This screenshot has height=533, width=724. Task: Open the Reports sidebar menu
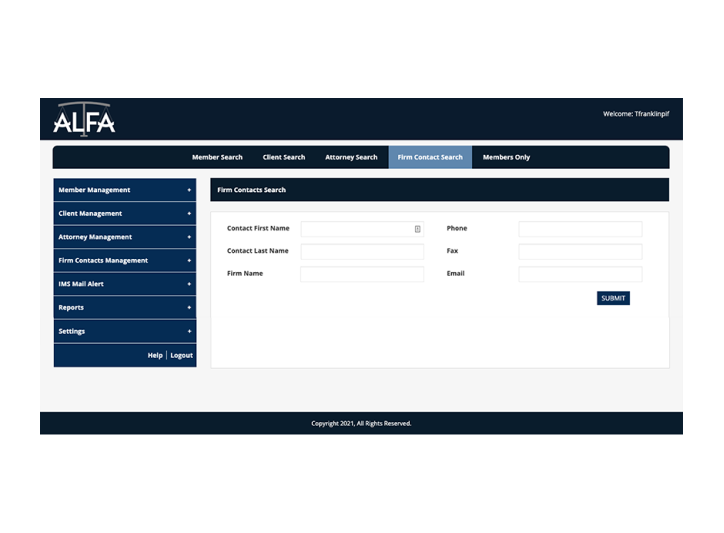click(x=125, y=308)
